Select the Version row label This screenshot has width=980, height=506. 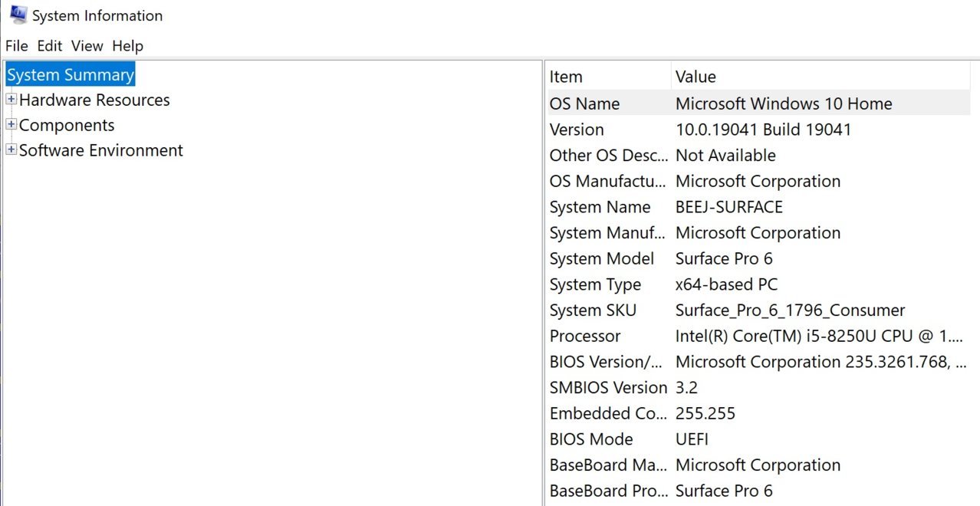pyautogui.click(x=577, y=130)
